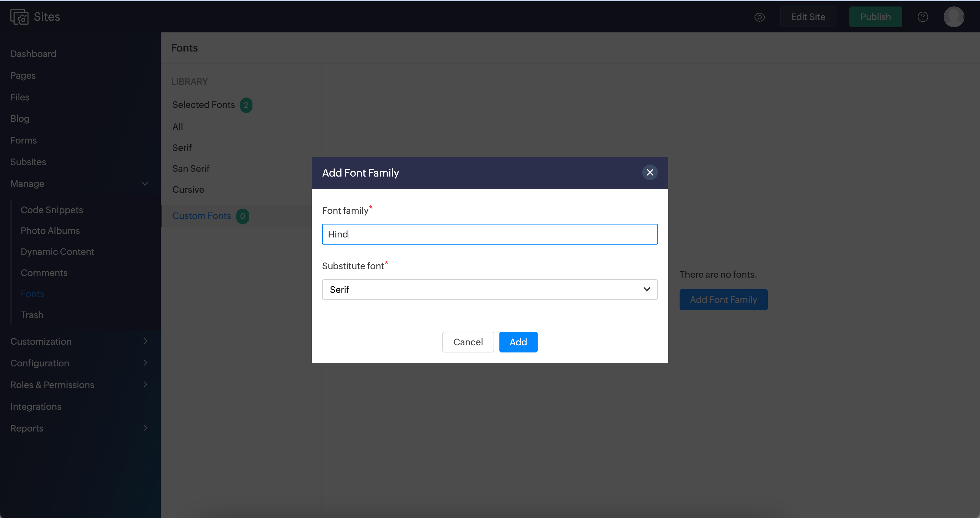Click the Publish button
980x518 pixels.
click(x=875, y=17)
